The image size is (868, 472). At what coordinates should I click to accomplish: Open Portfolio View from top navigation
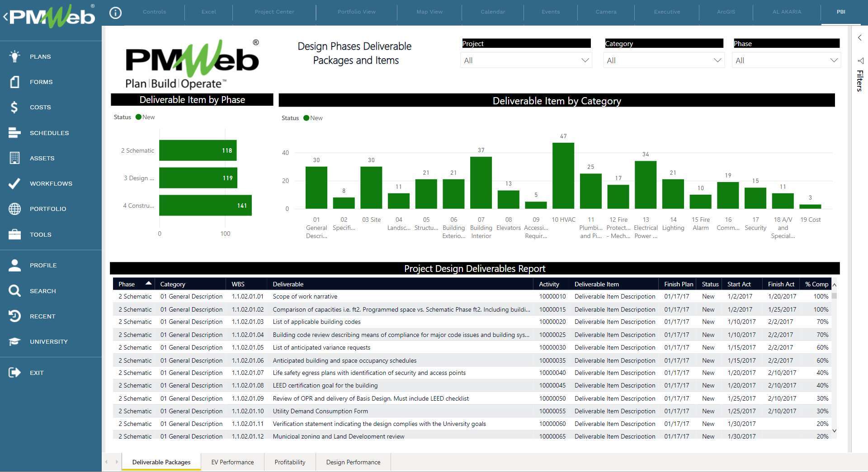pyautogui.click(x=356, y=12)
